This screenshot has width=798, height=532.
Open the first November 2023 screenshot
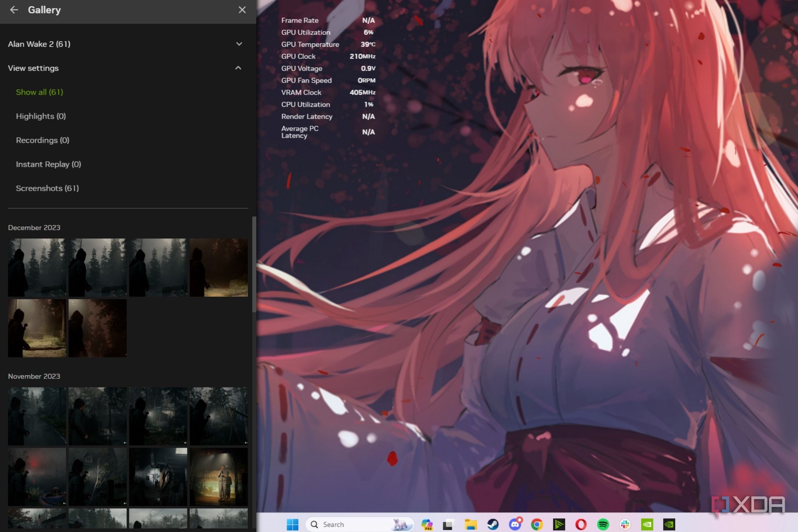click(37, 416)
